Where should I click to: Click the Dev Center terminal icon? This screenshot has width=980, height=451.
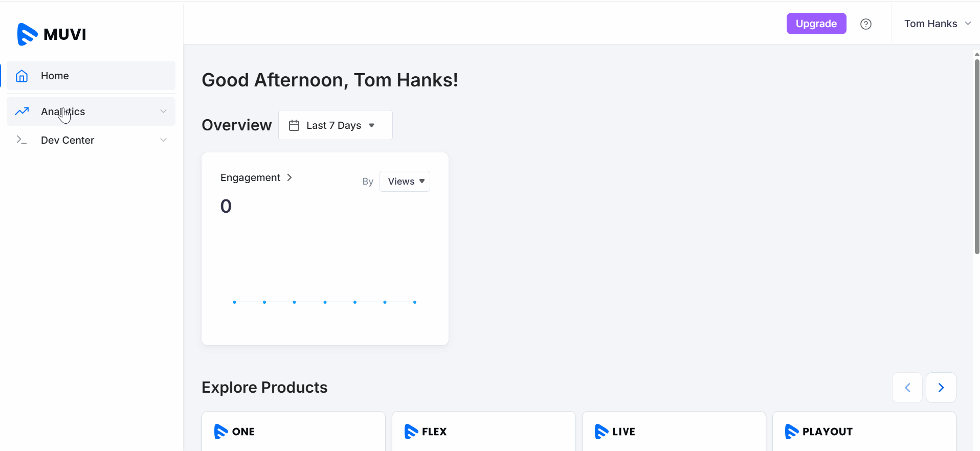[21, 140]
